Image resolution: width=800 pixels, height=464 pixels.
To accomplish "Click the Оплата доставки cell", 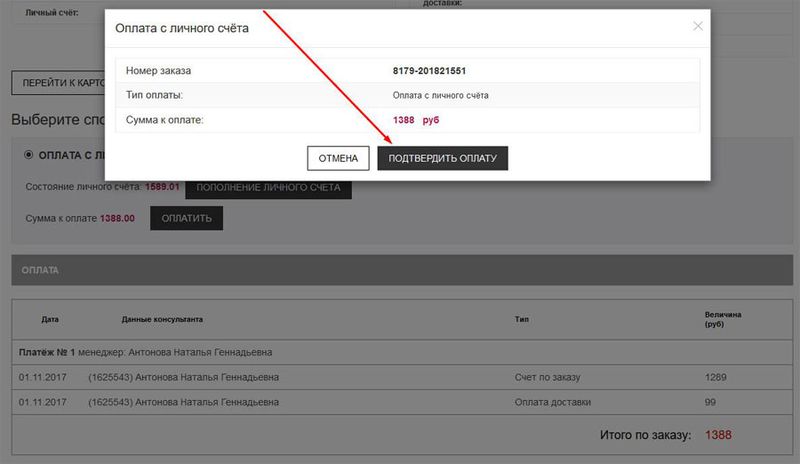I will [x=553, y=402].
